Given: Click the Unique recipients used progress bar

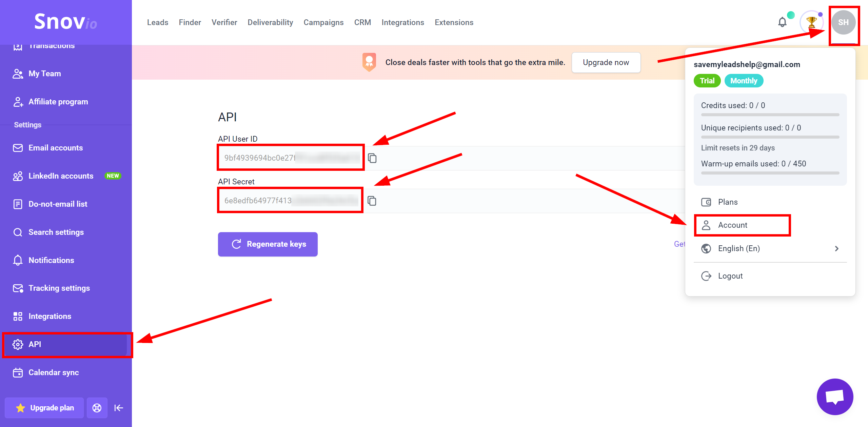Looking at the screenshot, I should coord(770,137).
